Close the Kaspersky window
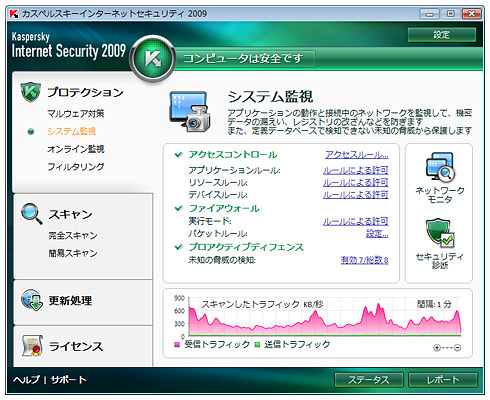The width and height of the screenshot is (490, 400). click(x=472, y=14)
